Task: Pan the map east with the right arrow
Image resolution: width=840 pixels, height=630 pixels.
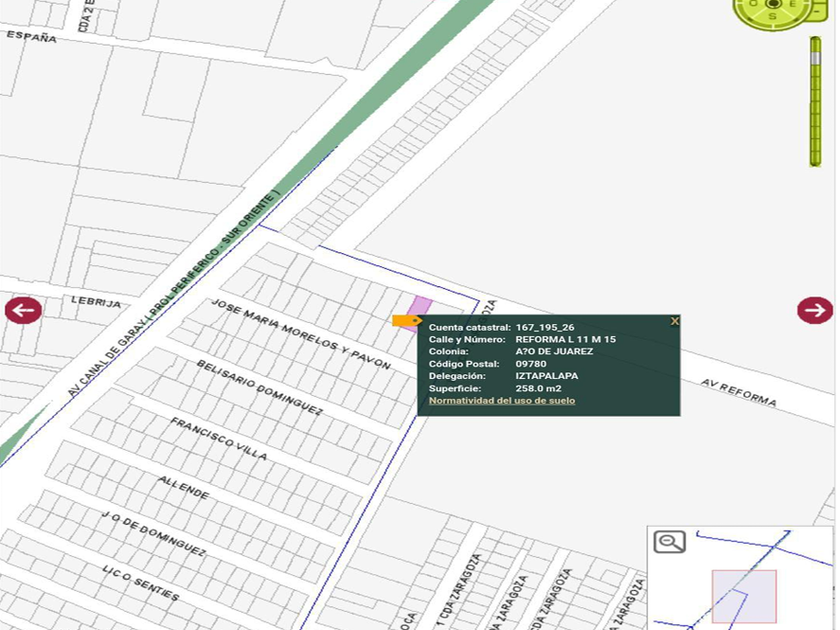Action: coord(815,310)
